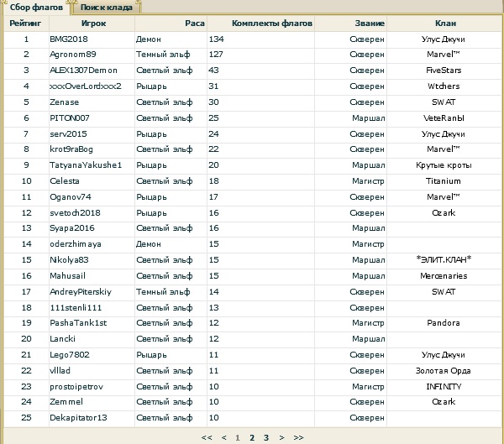Click clan INFINITY
The image size is (504, 444).
pos(444,386)
